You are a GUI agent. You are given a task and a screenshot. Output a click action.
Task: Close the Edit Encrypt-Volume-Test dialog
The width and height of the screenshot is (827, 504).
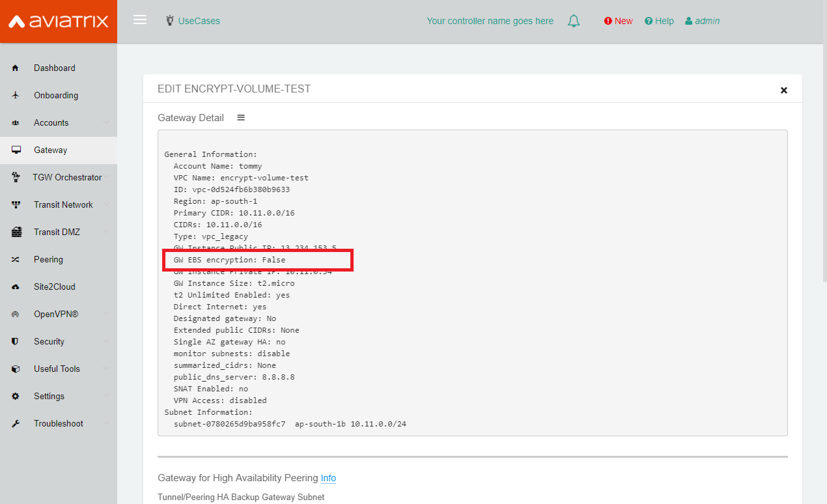(784, 90)
